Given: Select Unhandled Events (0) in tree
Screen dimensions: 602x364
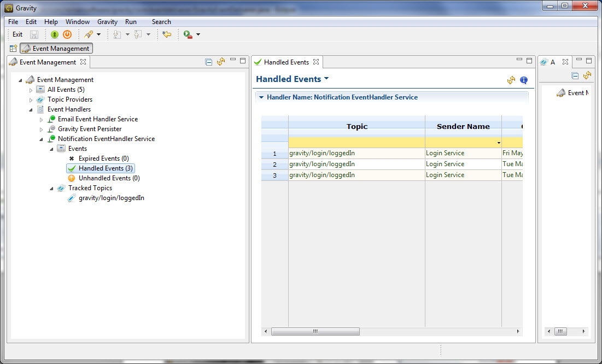Looking at the screenshot, I should (109, 178).
